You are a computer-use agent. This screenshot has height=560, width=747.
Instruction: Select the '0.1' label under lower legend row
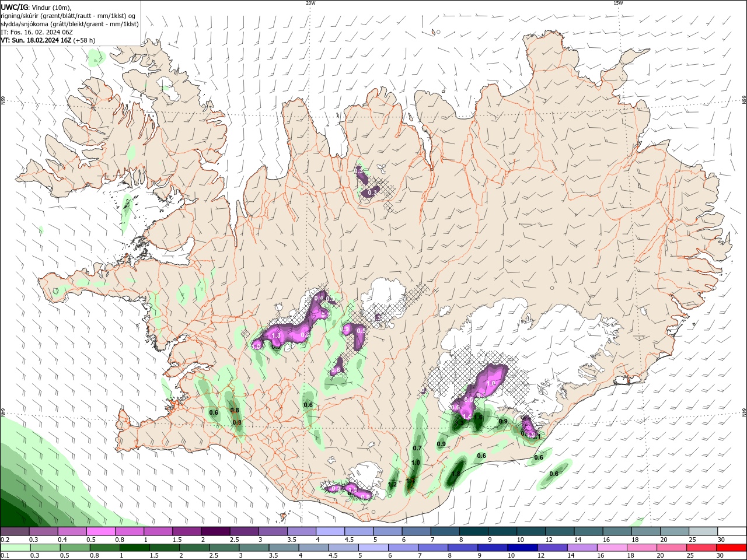coord(5,556)
